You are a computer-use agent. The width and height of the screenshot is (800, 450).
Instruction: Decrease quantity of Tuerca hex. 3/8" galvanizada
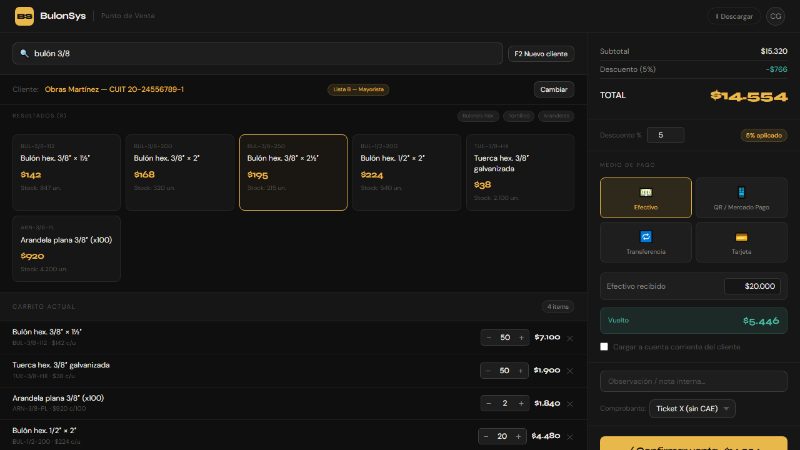click(x=488, y=371)
